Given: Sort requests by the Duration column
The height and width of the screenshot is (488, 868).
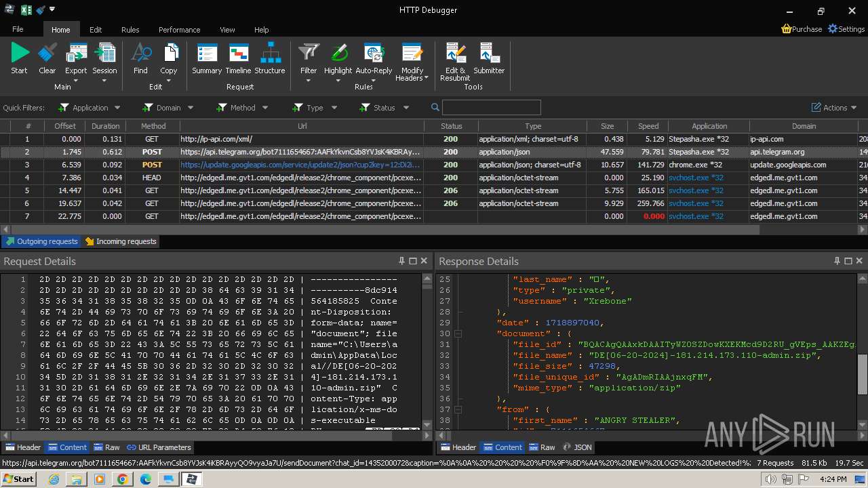Looking at the screenshot, I should (x=105, y=126).
